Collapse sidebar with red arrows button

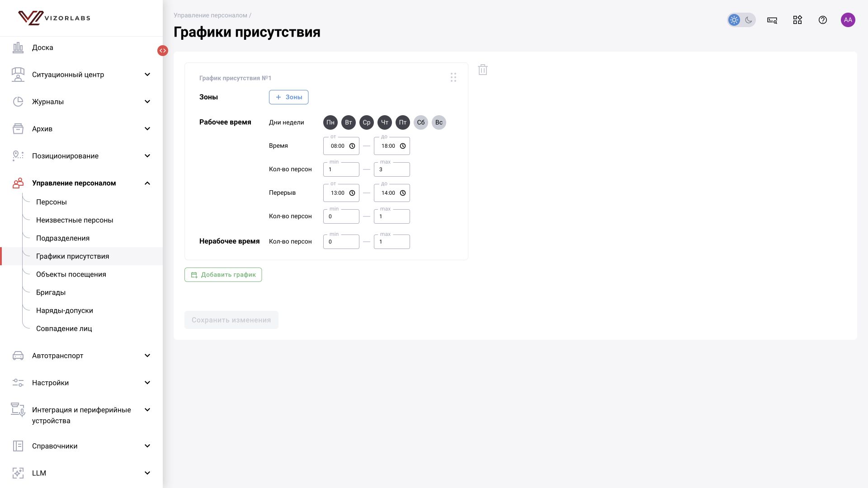click(163, 51)
